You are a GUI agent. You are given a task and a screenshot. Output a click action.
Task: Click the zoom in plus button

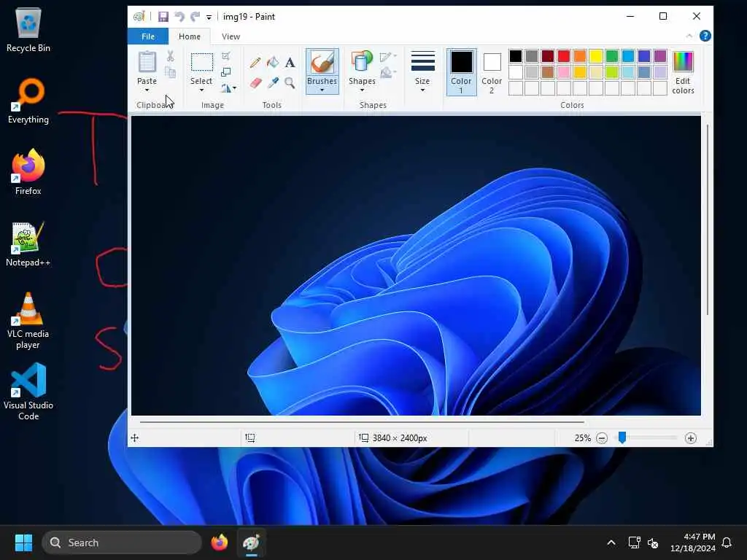[691, 438]
